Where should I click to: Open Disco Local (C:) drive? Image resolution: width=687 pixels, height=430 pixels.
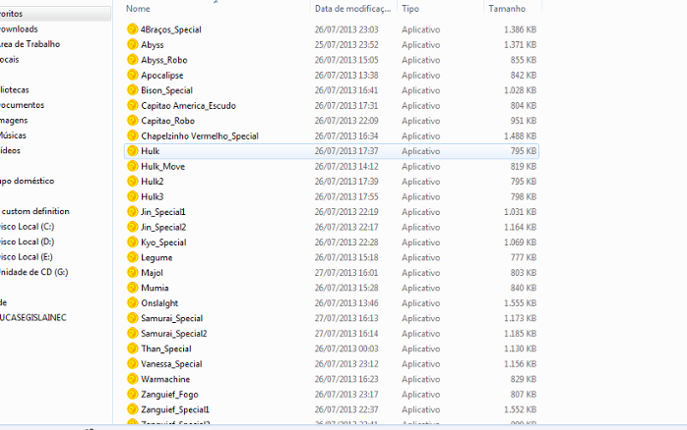pos(27,226)
